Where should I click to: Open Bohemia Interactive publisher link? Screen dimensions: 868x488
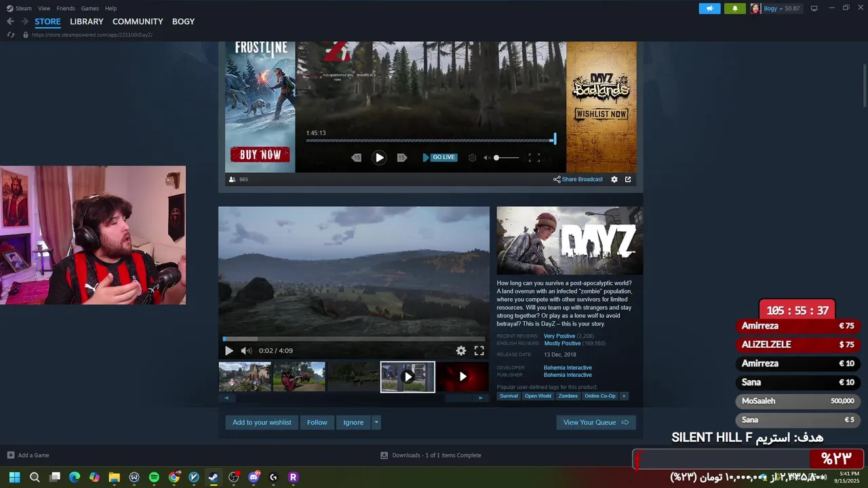(568, 375)
